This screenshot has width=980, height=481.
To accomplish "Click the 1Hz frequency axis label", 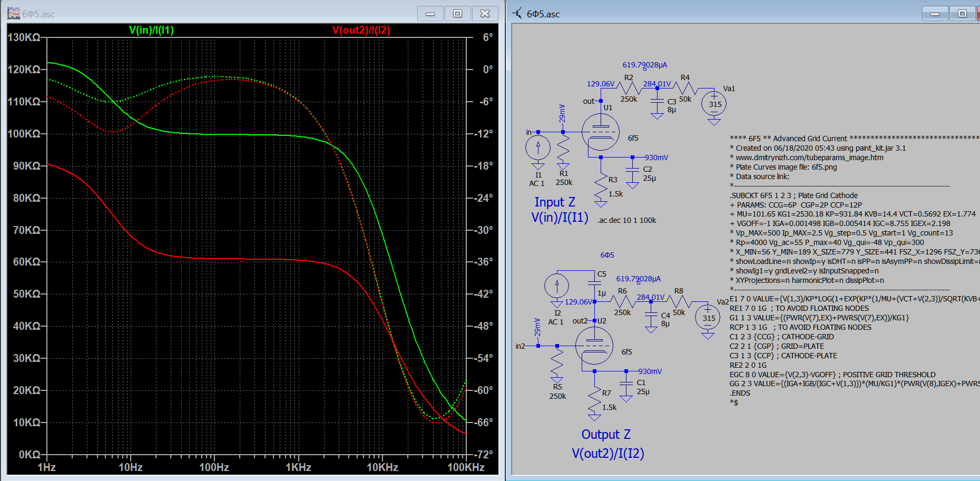I will click(x=47, y=467).
